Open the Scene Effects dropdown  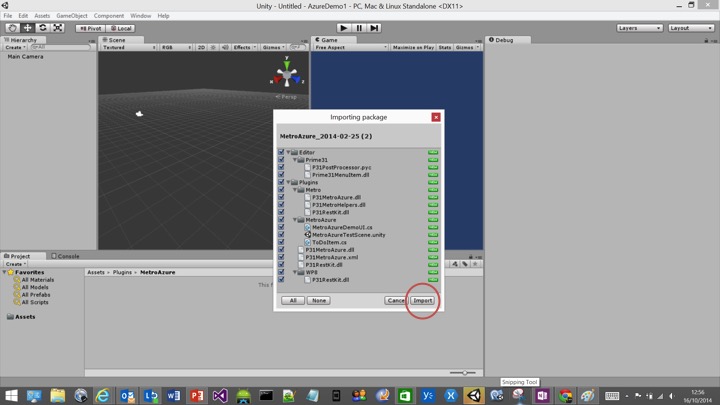[244, 47]
